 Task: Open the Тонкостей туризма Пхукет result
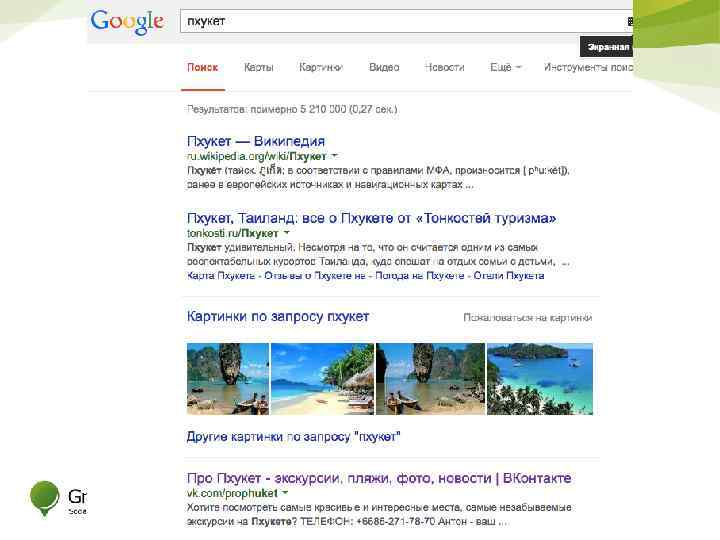pyautogui.click(x=371, y=218)
